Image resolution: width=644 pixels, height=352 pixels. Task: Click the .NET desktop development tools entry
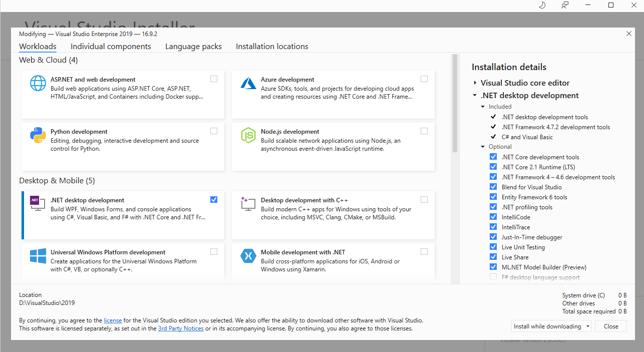pyautogui.click(x=545, y=117)
